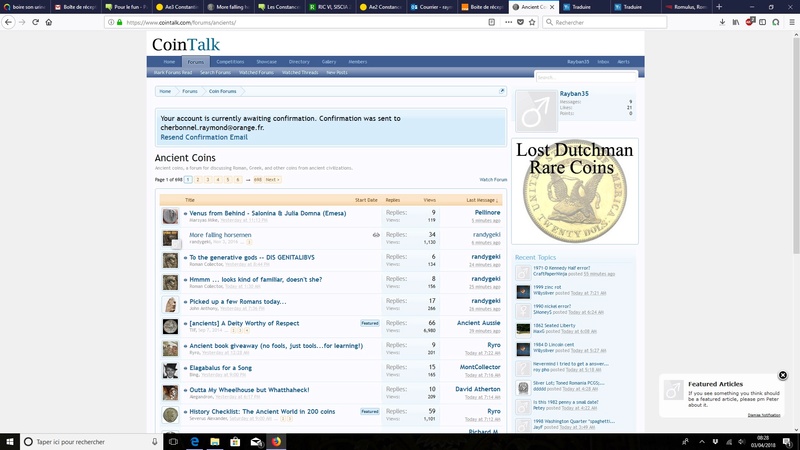The height and width of the screenshot is (450, 800).
Task: Open the browser home page icon
Action: (x=49, y=22)
